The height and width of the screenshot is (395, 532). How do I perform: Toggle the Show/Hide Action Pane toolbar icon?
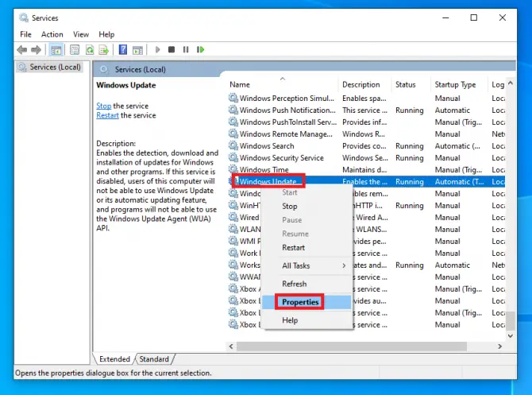click(x=137, y=50)
